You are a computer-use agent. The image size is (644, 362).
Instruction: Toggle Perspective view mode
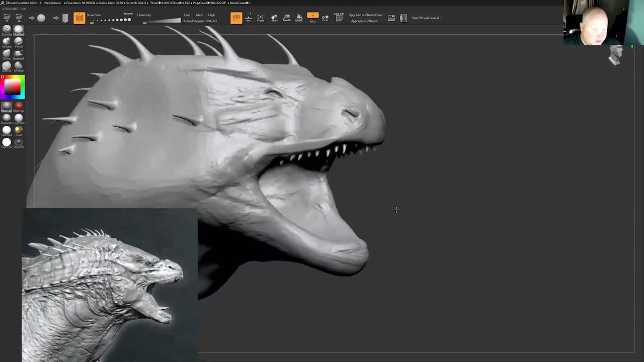(x=236, y=18)
